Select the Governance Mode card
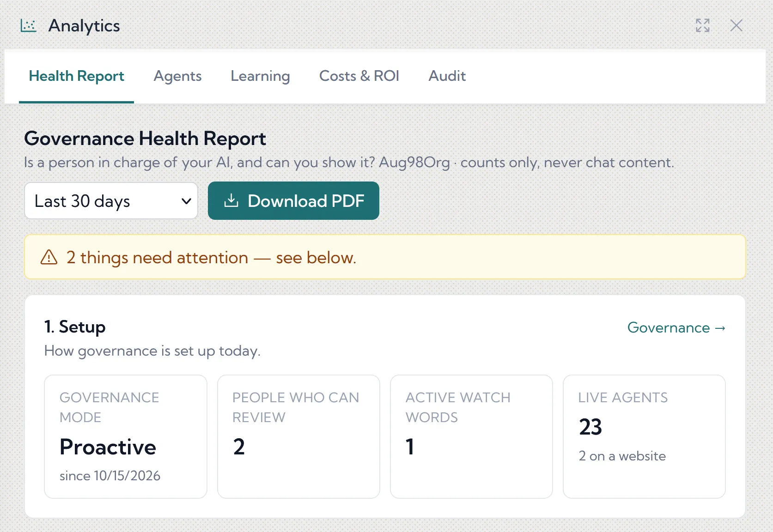Screen dimensions: 773x532 126,436
